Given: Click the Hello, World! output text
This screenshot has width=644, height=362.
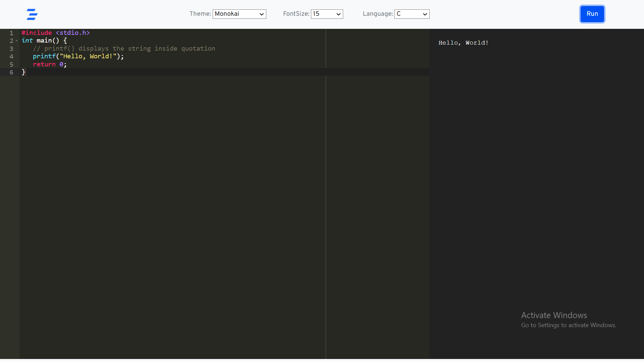Looking at the screenshot, I should [x=463, y=43].
